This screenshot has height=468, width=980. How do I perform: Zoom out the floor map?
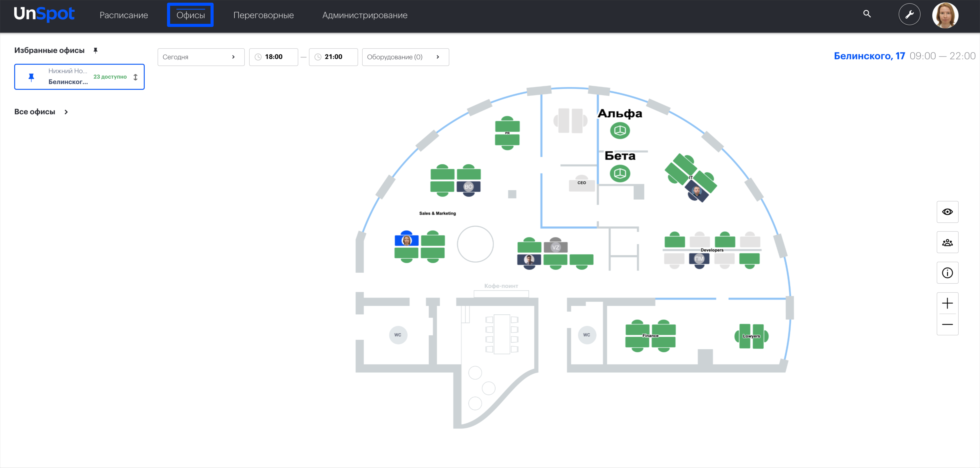click(x=947, y=324)
